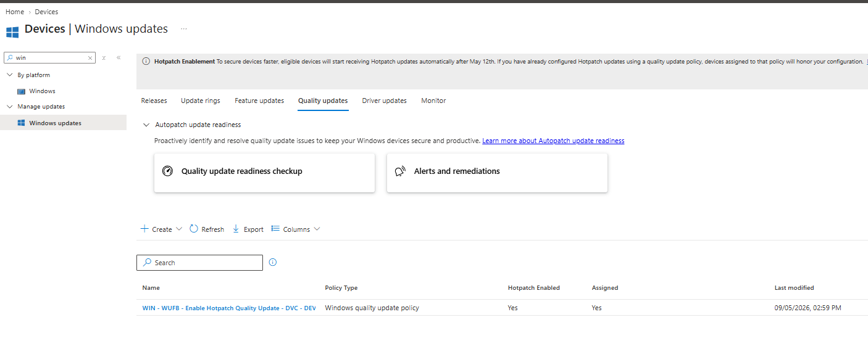The image size is (868, 362).
Task: Click the Export button label
Action: pyautogui.click(x=254, y=229)
